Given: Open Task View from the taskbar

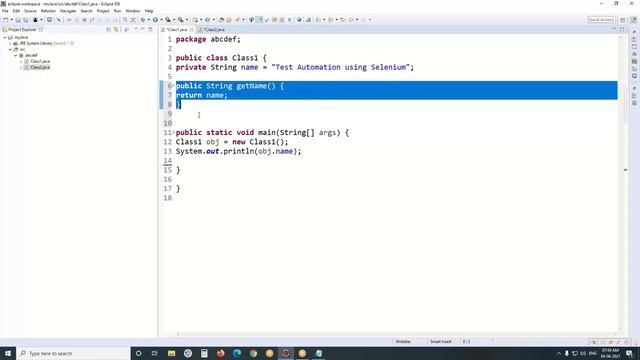Looking at the screenshot, I should (155, 353).
